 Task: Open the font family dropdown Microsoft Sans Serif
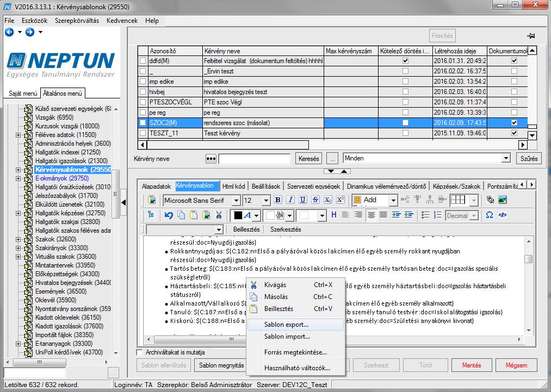pos(236,201)
